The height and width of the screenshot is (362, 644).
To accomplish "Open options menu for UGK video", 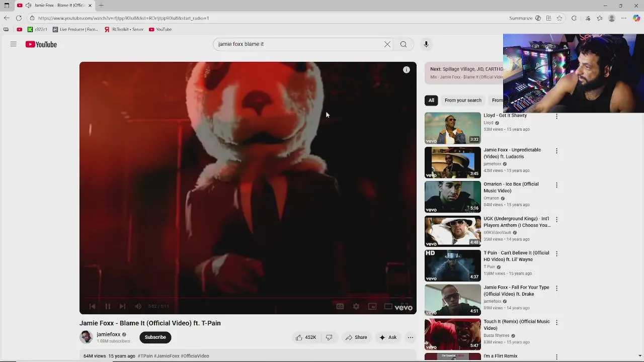I will (556, 220).
